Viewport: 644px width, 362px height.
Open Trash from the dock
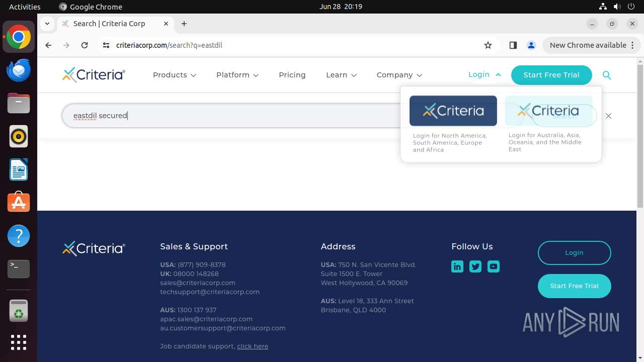(19, 311)
